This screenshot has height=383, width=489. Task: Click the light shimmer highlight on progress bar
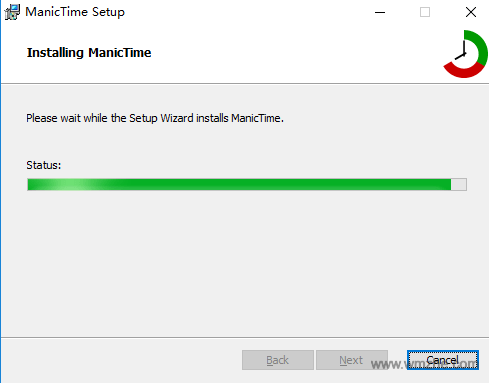(x=73, y=184)
